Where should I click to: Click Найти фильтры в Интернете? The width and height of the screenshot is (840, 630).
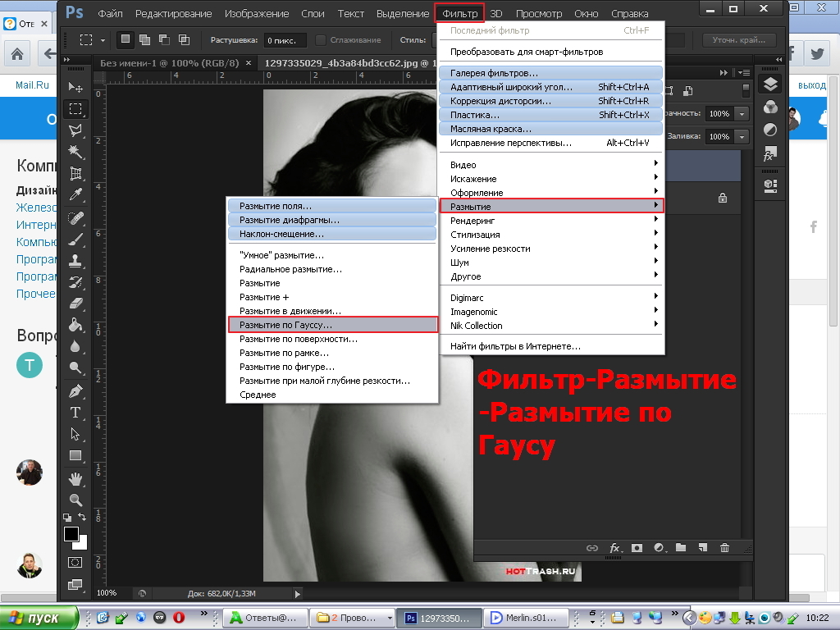(551, 346)
